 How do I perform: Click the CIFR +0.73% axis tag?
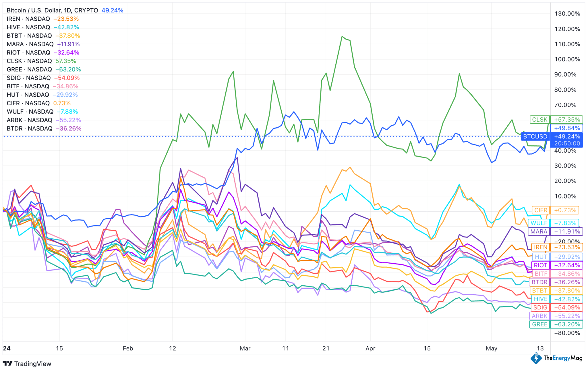click(565, 210)
